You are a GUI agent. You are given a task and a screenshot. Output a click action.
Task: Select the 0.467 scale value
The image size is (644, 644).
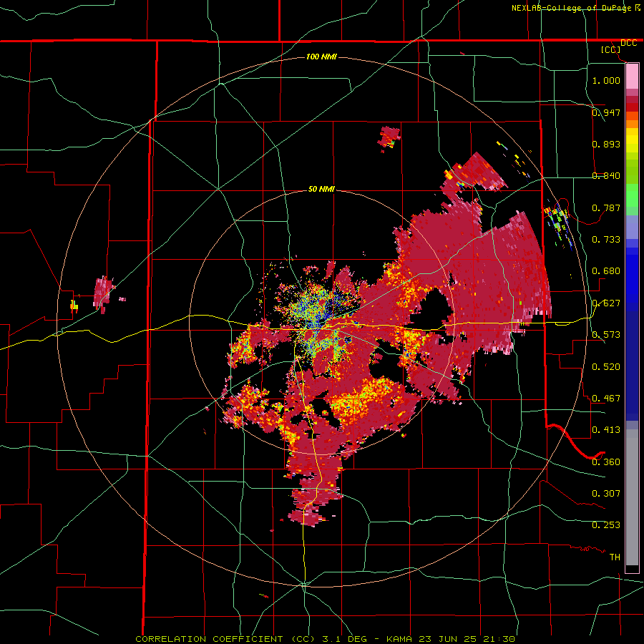pyautogui.click(x=606, y=399)
